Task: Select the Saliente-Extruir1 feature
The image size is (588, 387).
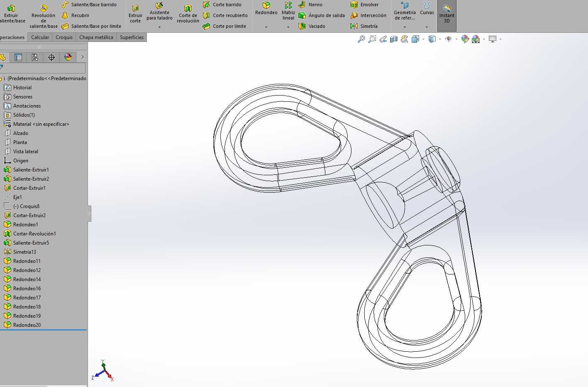Action: tap(31, 170)
